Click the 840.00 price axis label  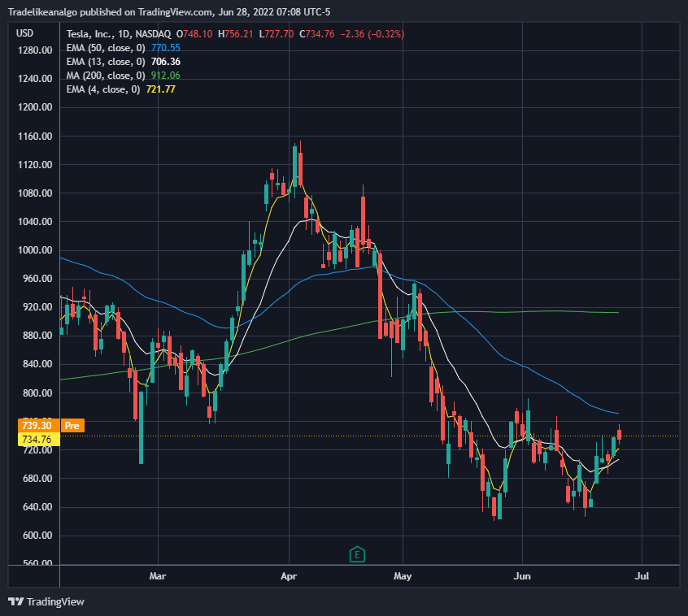coord(37,364)
